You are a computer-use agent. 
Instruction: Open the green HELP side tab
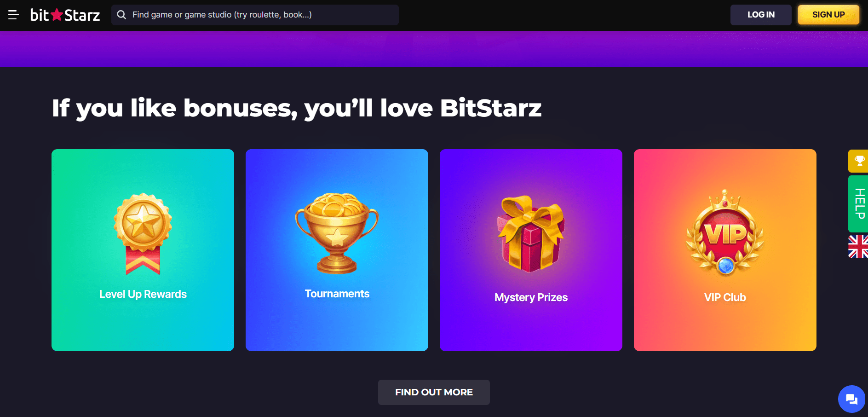pos(858,204)
